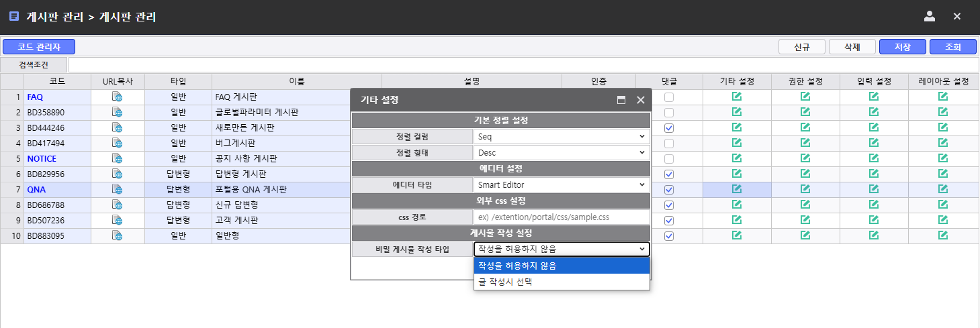
Task: Open 권한 설정 edit icon for FAQ row
Action: [x=805, y=97]
